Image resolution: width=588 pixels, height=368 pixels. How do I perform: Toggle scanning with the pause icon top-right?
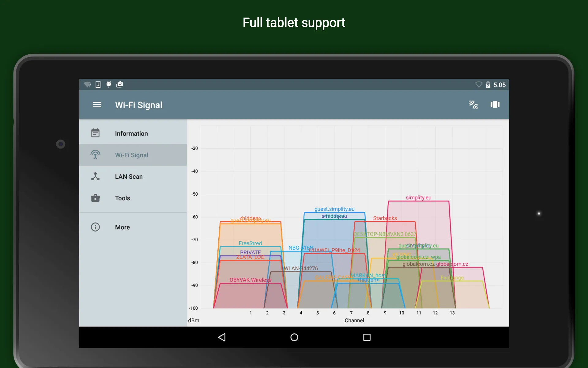pyautogui.click(x=495, y=105)
